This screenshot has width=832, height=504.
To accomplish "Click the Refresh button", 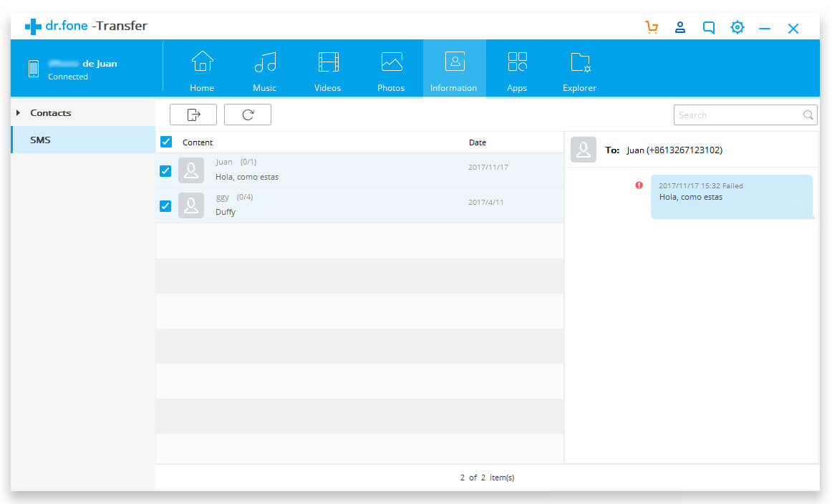I will click(x=248, y=115).
